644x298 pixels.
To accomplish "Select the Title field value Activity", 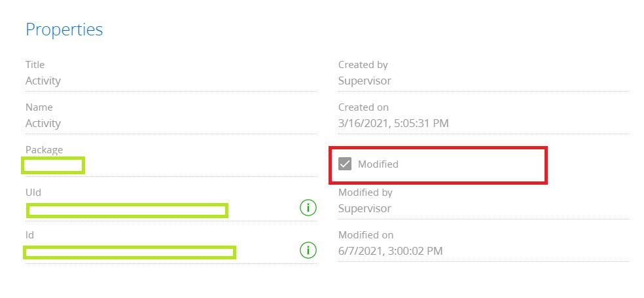I will pos(43,81).
